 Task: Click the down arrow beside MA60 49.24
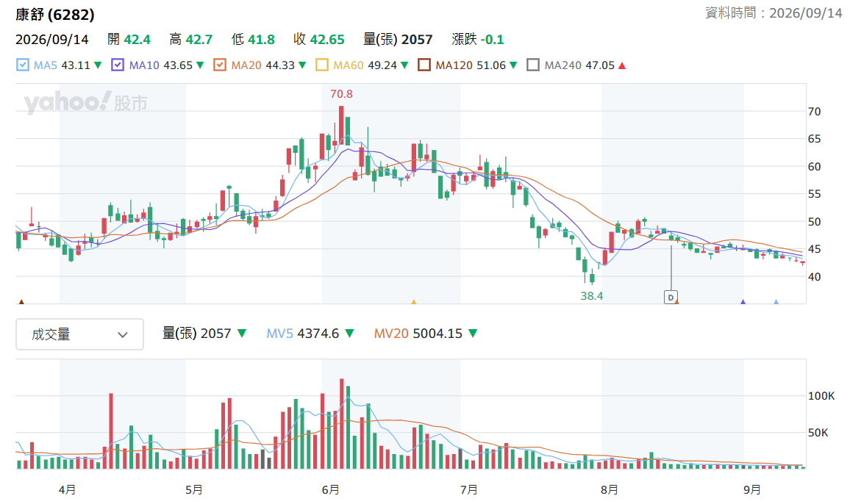tap(404, 65)
